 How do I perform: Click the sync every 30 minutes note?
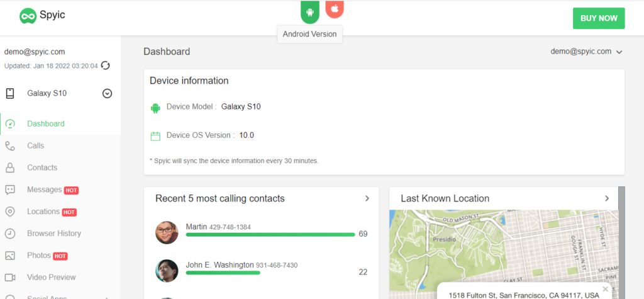(234, 161)
